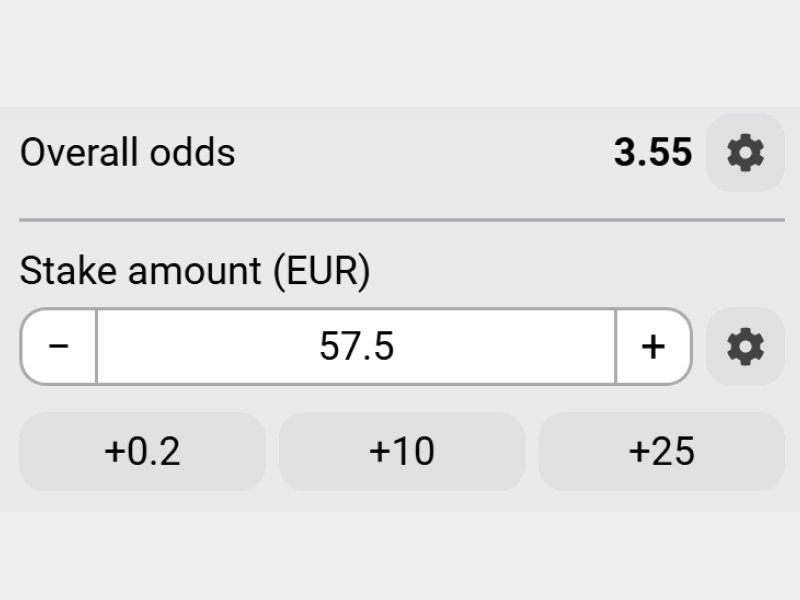Click the Overall odds label
The width and height of the screenshot is (800, 600).
coord(128,153)
